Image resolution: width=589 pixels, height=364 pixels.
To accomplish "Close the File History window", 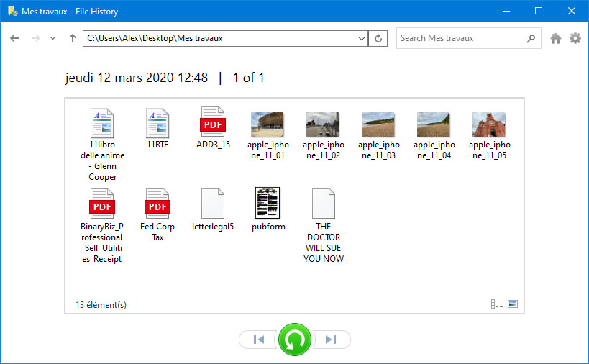I will (571, 11).
